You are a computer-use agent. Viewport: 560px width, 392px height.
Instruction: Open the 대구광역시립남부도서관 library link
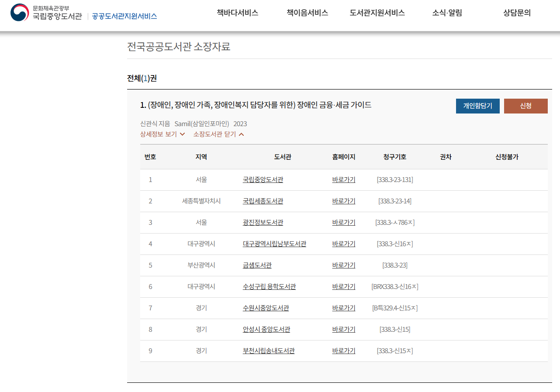[274, 244]
